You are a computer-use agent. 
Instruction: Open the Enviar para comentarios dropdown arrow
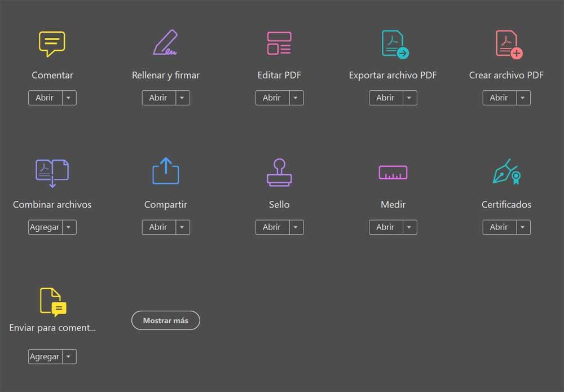(x=69, y=357)
